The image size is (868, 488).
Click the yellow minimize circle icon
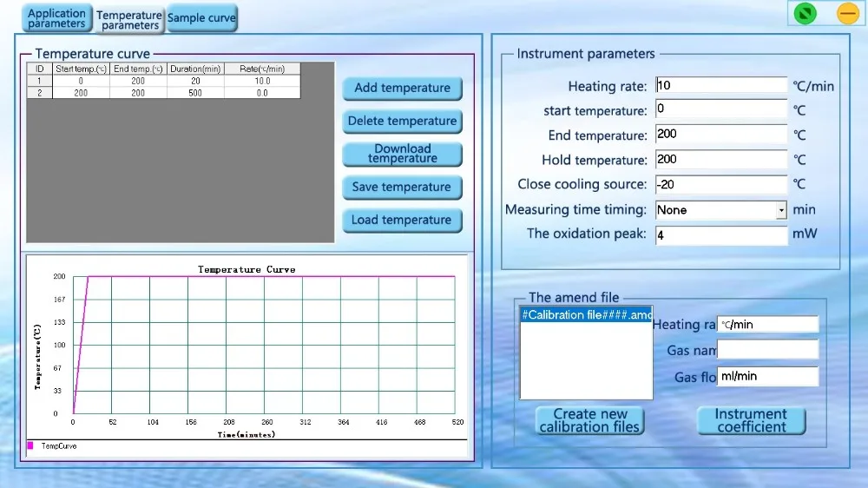click(x=847, y=14)
